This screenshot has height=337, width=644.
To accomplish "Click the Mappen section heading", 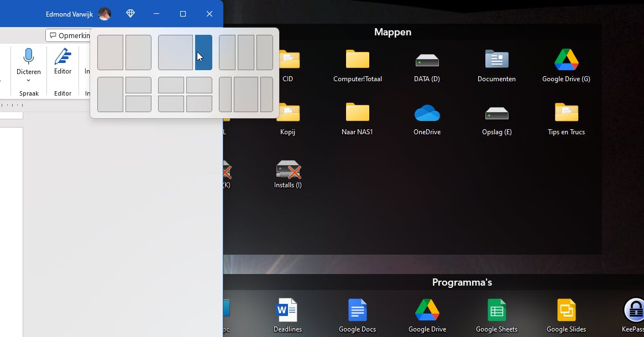I will coord(392,32).
